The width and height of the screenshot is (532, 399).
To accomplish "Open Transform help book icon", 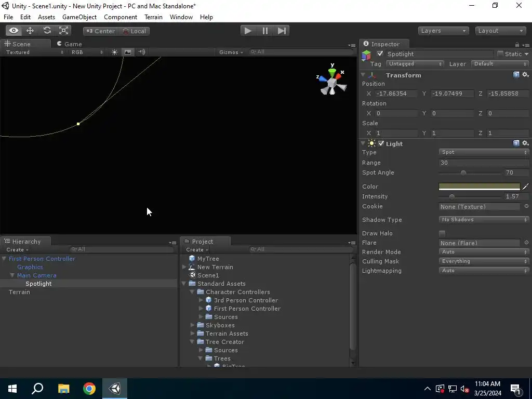I will [x=516, y=75].
